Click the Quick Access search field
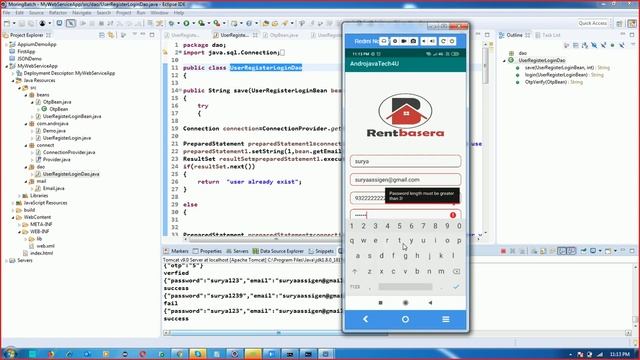Screen dimensions: 640x360 click(x=593, y=23)
